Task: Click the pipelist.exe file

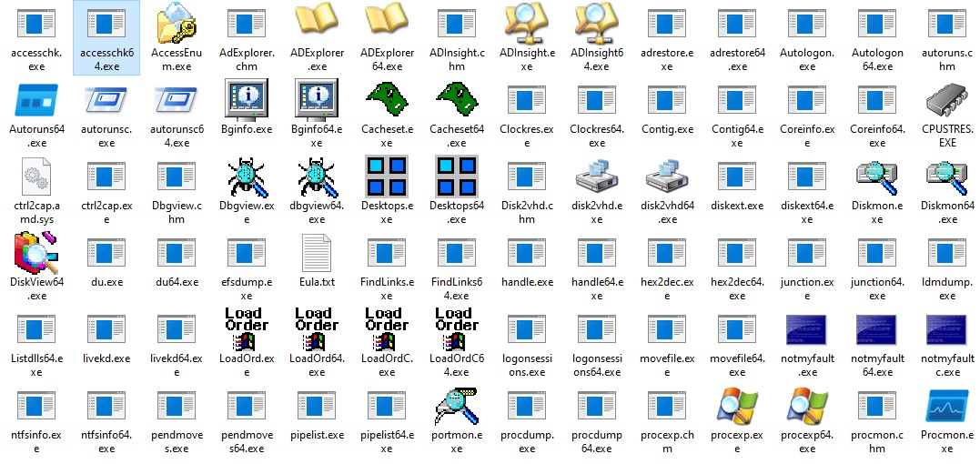Action: [x=317, y=415]
